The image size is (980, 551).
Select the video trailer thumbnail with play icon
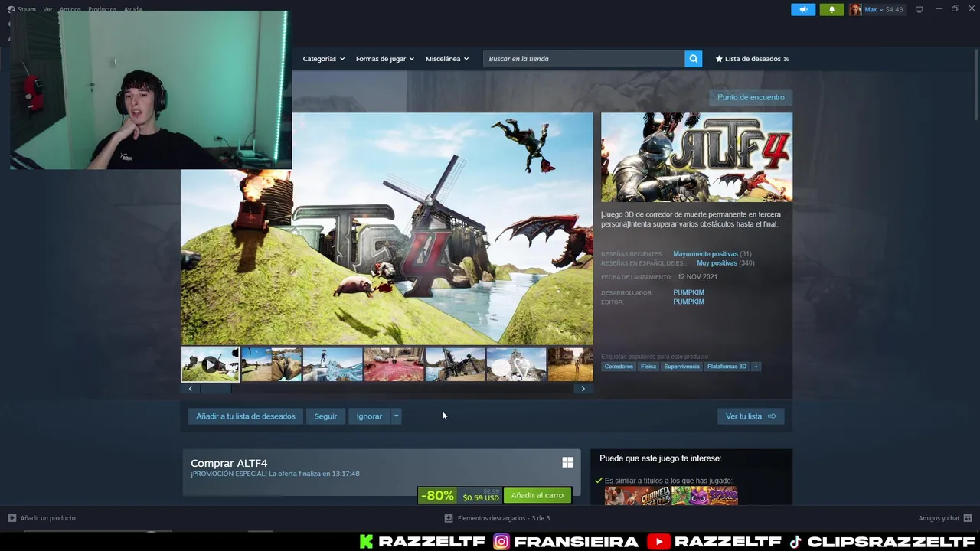point(210,364)
